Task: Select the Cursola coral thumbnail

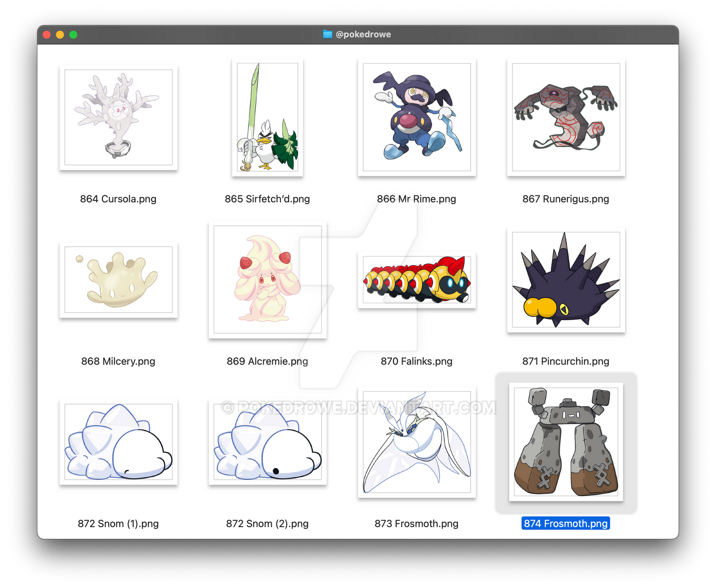Action: 118,117
